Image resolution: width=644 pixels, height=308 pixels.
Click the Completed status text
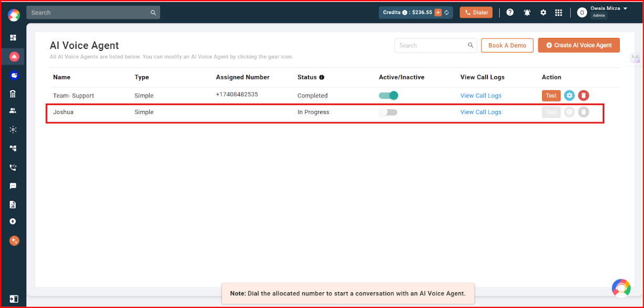click(313, 96)
